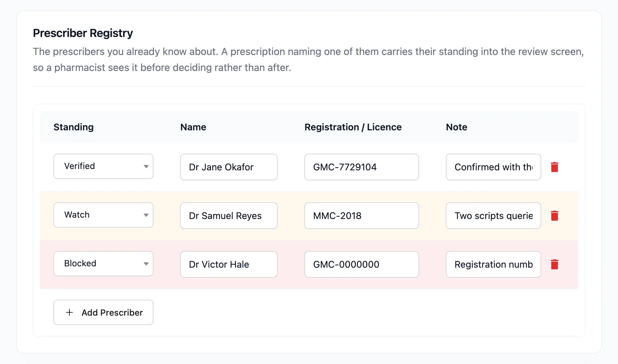The image size is (618, 364).
Task: Open the Verified standing dropdown
Action: click(x=103, y=166)
